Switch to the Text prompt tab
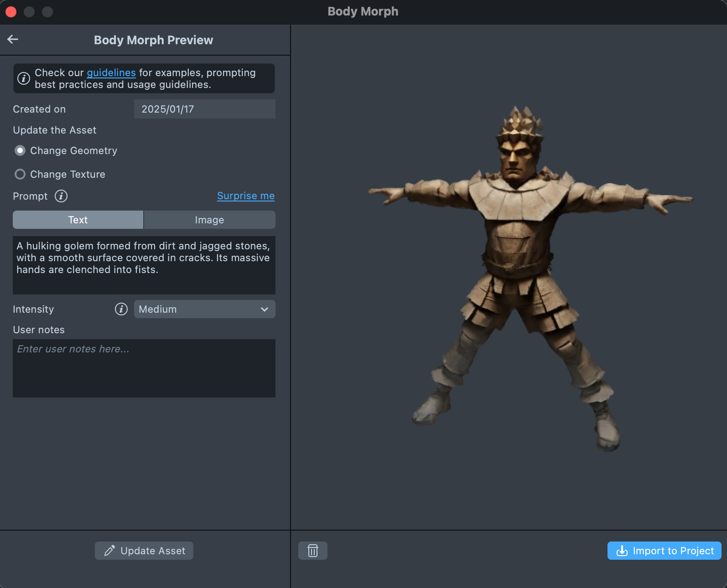Screen dimensions: 727x588 [x=78, y=220]
